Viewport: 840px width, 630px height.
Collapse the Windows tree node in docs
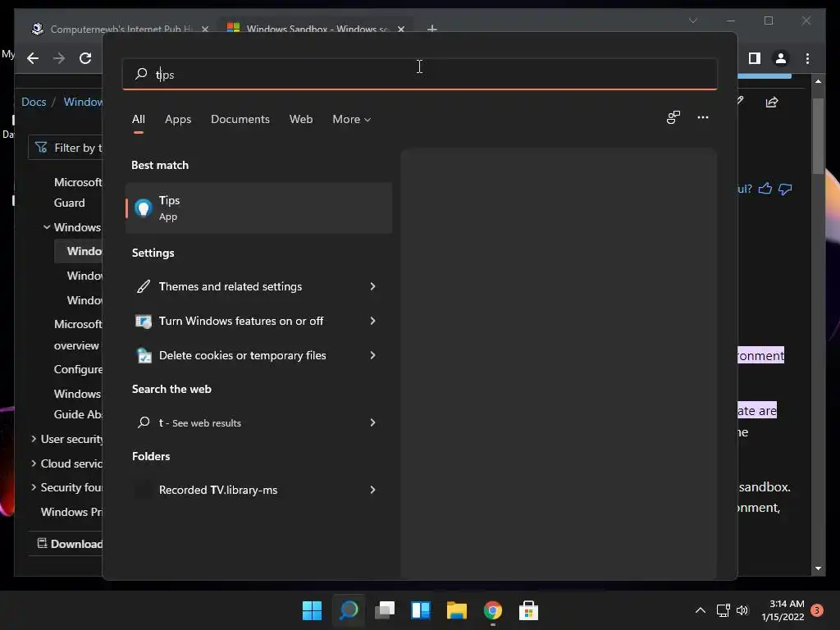[47, 227]
